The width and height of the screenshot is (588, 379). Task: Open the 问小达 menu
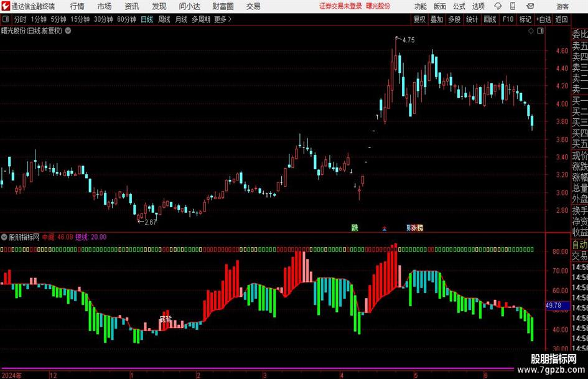[x=189, y=6]
